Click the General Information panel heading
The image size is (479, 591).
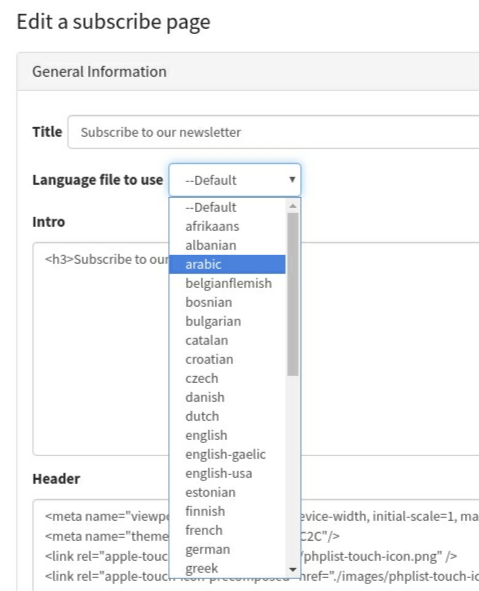[x=99, y=72]
